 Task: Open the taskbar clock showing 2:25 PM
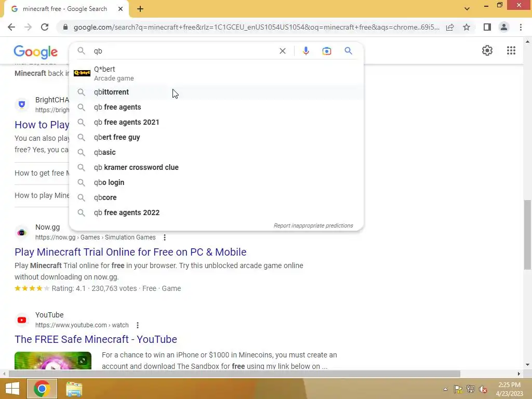509,389
